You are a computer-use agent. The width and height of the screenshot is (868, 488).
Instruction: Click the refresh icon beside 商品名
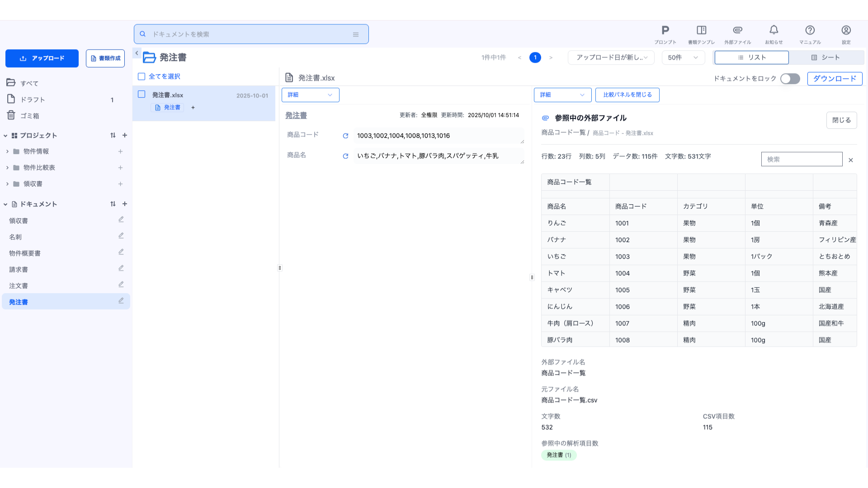point(345,156)
